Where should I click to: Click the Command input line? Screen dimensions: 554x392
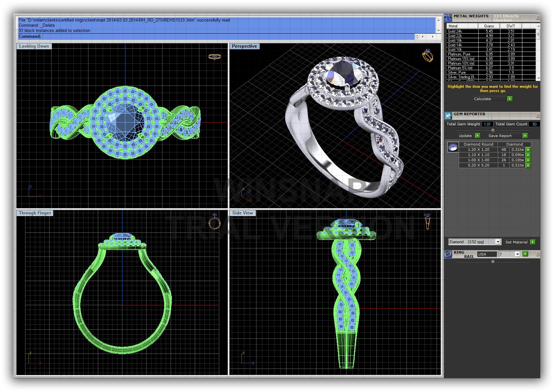coord(228,37)
